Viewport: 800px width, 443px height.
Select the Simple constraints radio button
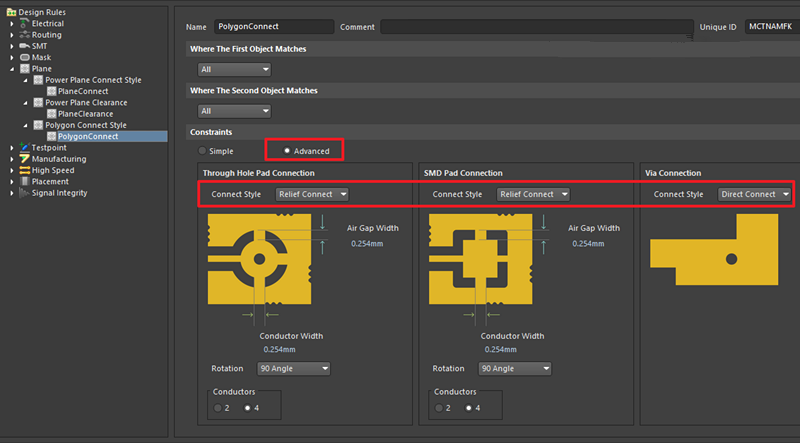(202, 151)
